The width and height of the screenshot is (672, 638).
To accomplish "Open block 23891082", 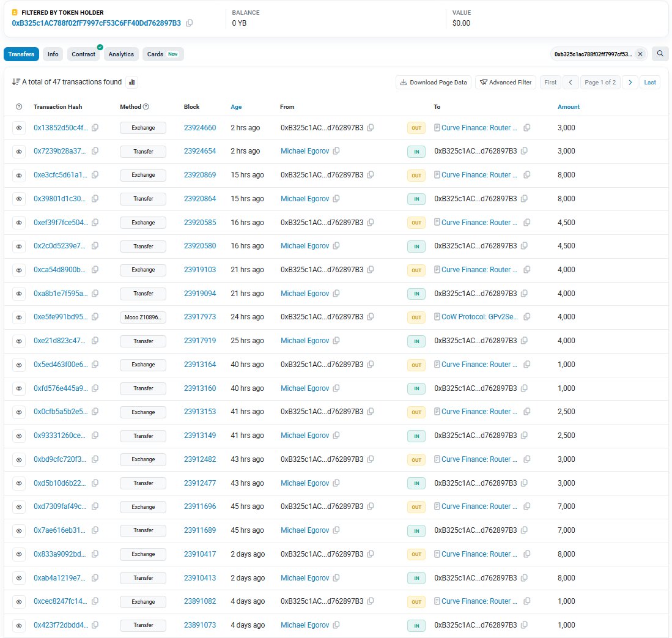I will click(200, 601).
